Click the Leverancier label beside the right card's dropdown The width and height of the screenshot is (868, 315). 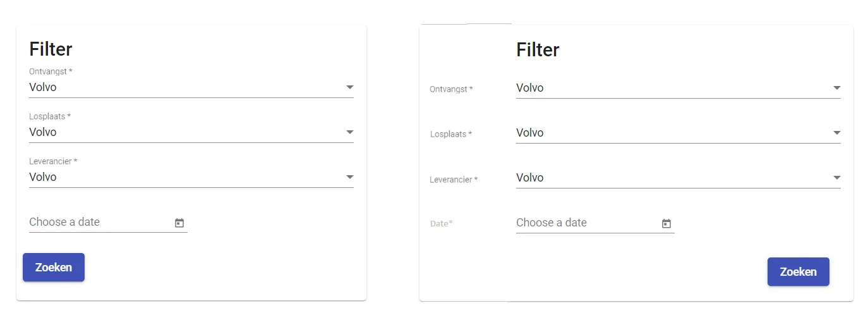click(x=454, y=180)
